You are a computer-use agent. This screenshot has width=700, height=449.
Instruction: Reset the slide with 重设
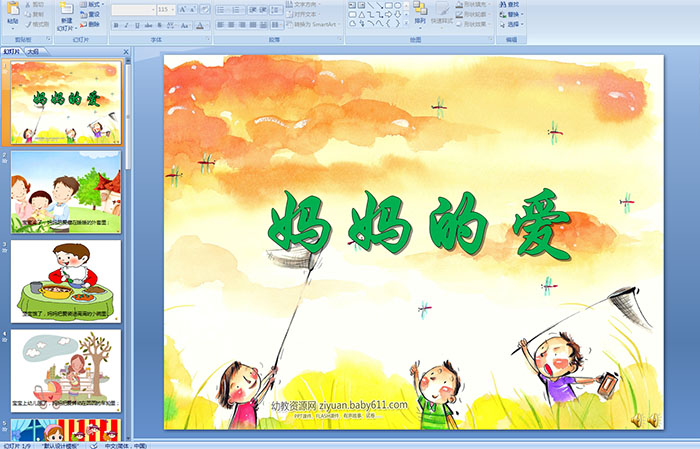90,15
